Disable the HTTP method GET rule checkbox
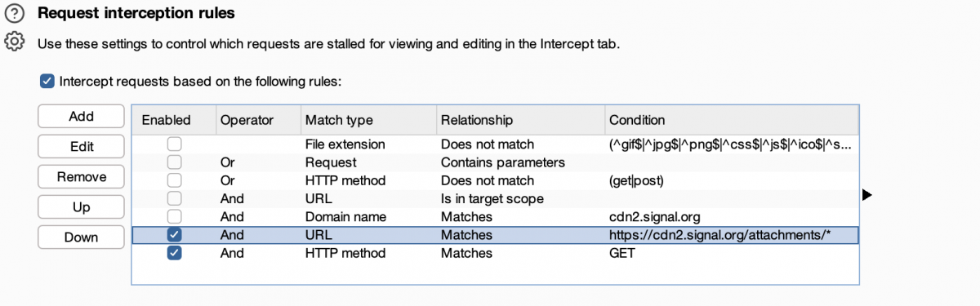 (174, 253)
